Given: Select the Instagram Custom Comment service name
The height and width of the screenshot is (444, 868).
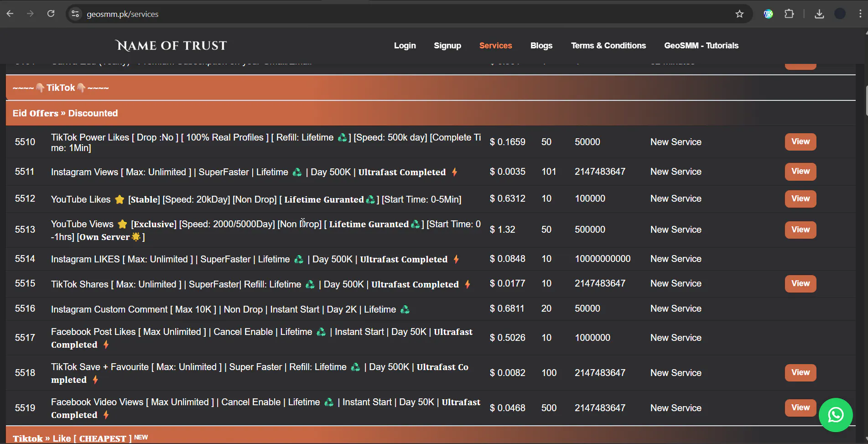Looking at the screenshot, I should click(230, 309).
